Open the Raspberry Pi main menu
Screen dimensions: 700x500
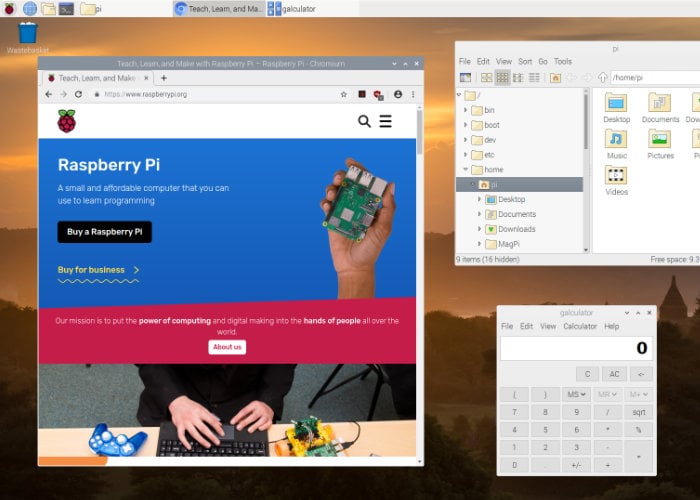9,8
